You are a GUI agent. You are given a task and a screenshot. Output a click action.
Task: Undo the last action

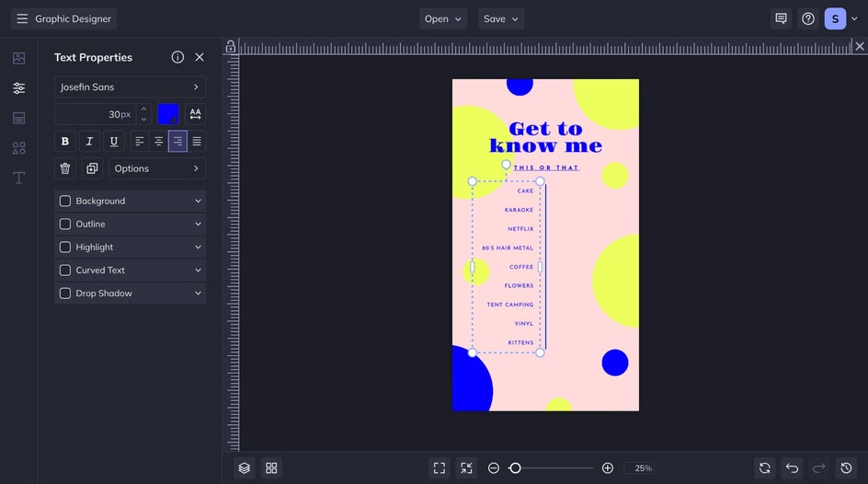[x=792, y=468]
